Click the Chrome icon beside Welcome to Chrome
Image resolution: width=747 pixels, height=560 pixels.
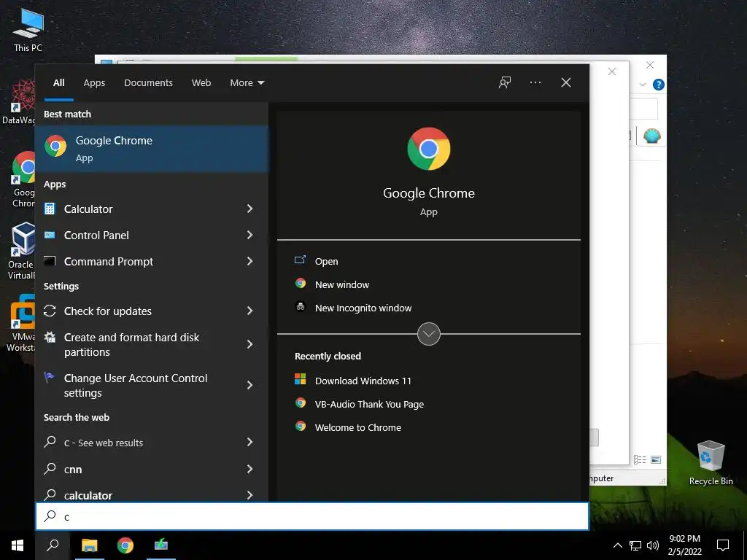coord(300,426)
